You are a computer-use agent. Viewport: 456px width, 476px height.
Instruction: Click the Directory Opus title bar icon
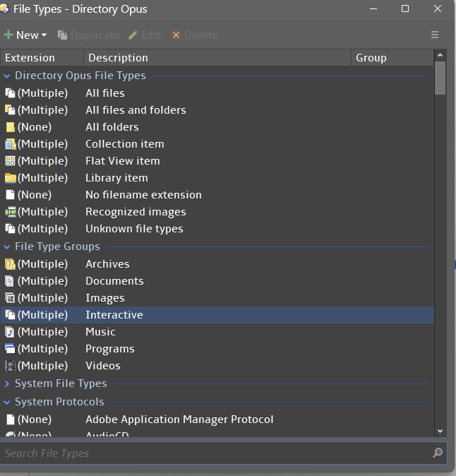tap(4, 8)
